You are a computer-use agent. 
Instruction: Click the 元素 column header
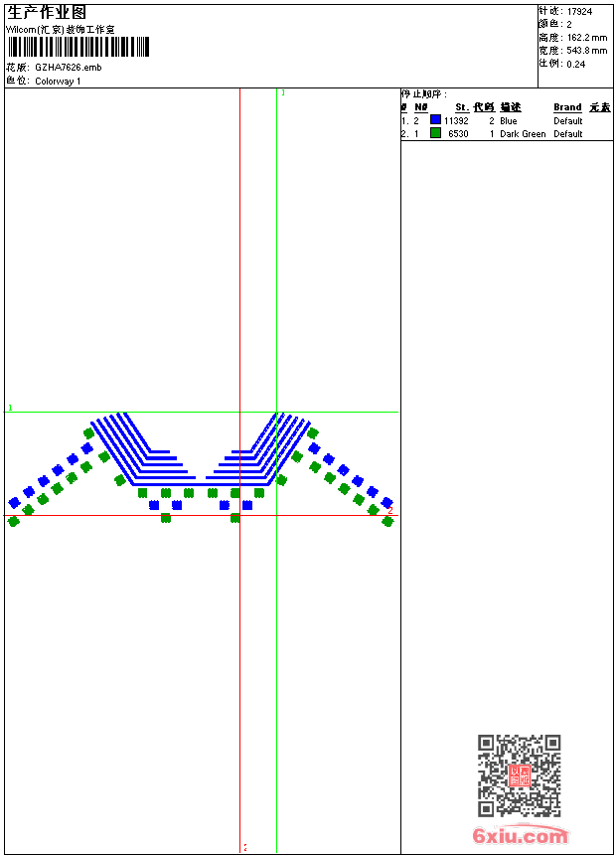[600, 107]
